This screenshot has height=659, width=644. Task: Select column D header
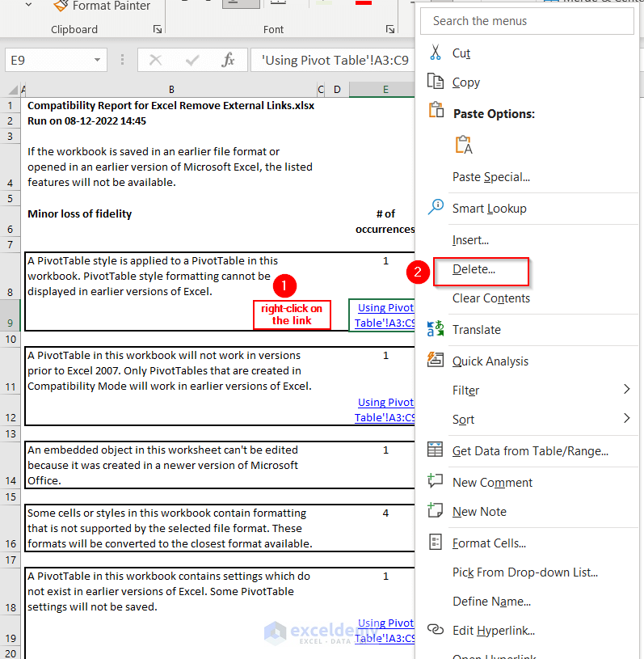[x=337, y=90]
